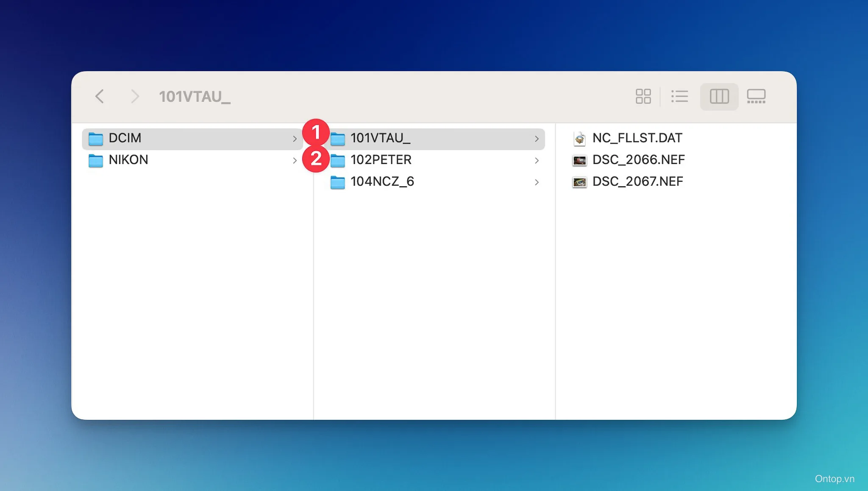Viewport: 868px width, 491px height.
Task: Select the DSC_2067.NEF file name
Action: coord(638,181)
